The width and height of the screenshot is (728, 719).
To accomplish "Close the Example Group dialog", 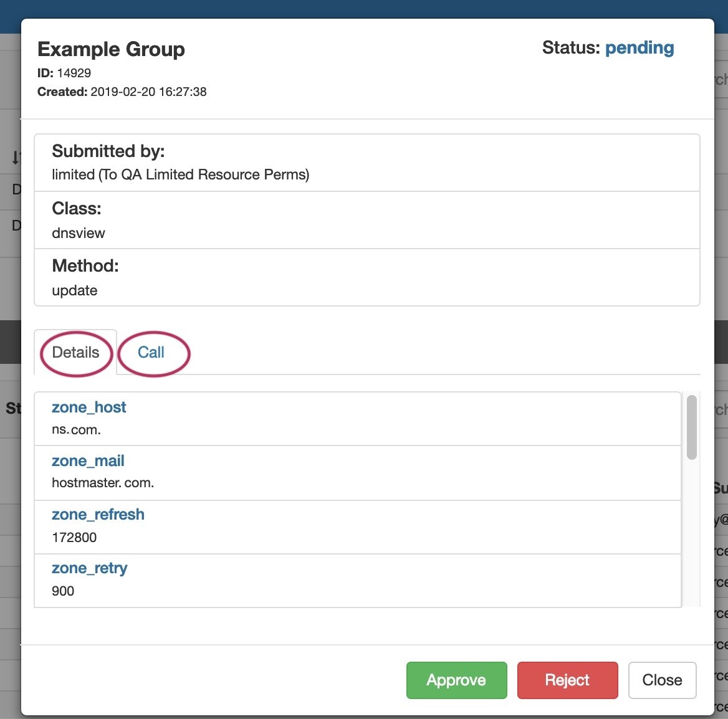I will pos(662,680).
